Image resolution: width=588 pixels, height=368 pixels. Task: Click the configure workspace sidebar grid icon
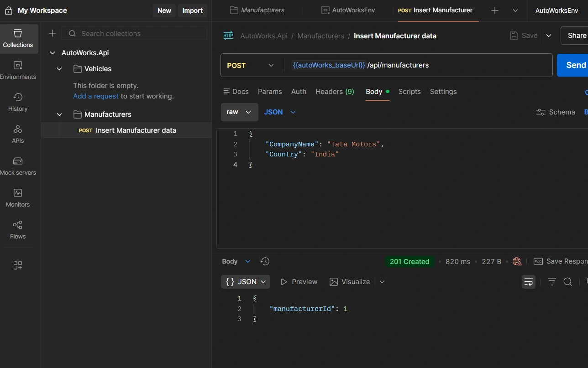[x=18, y=265]
